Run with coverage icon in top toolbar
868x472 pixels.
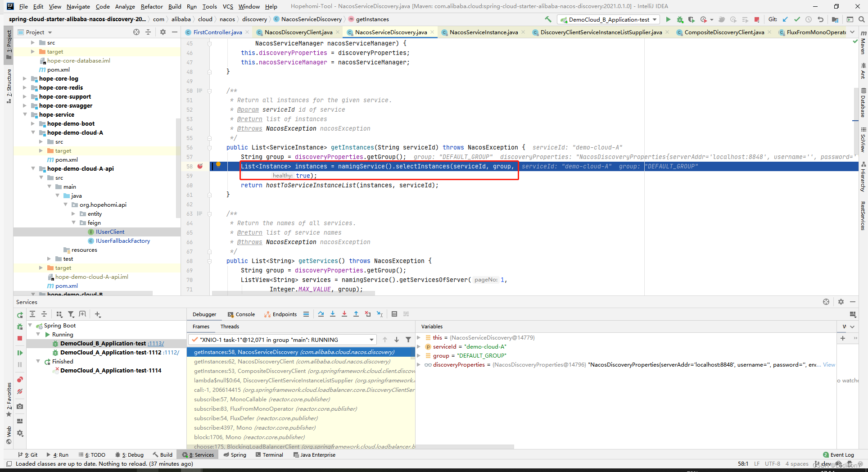coord(692,19)
